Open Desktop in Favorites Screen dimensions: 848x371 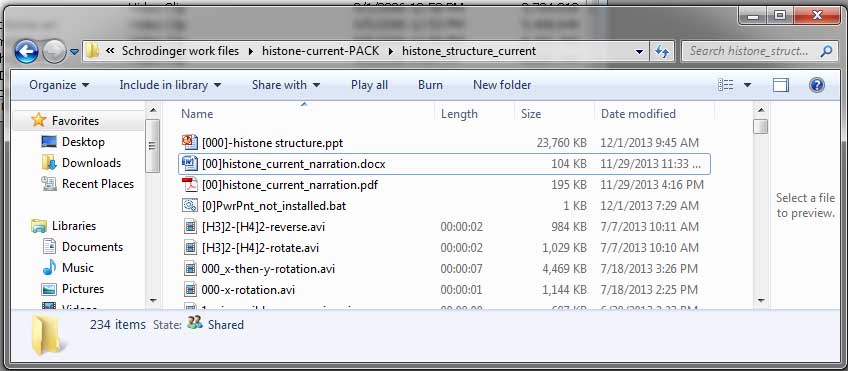click(83, 142)
